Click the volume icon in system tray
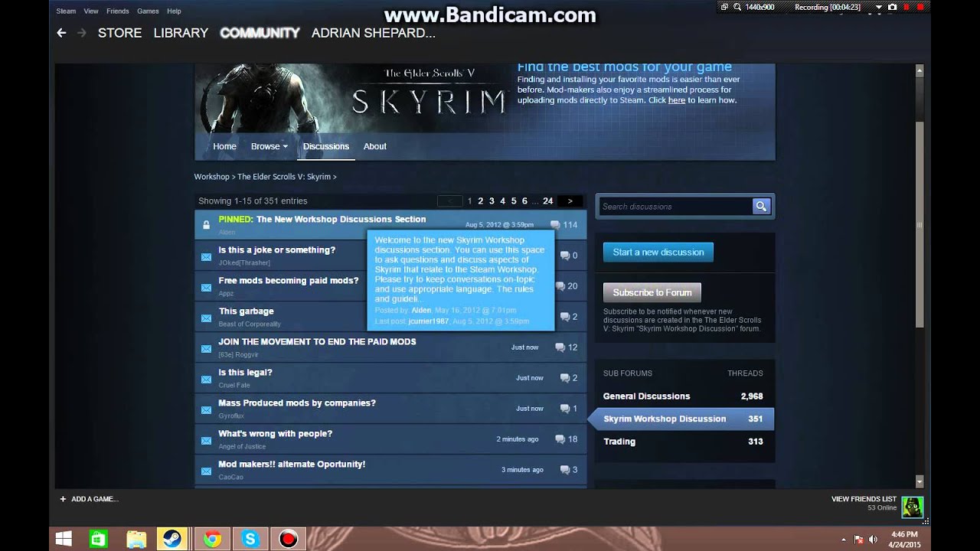Viewport: 980px width, 551px height. click(x=873, y=540)
